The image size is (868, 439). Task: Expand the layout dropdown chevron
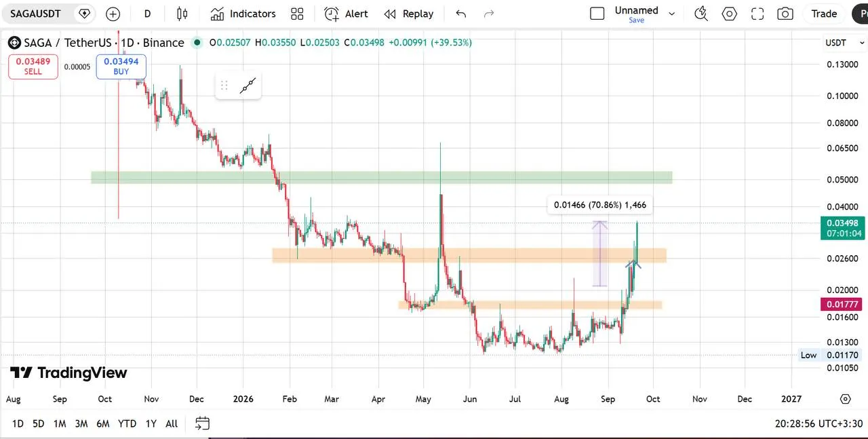click(672, 14)
